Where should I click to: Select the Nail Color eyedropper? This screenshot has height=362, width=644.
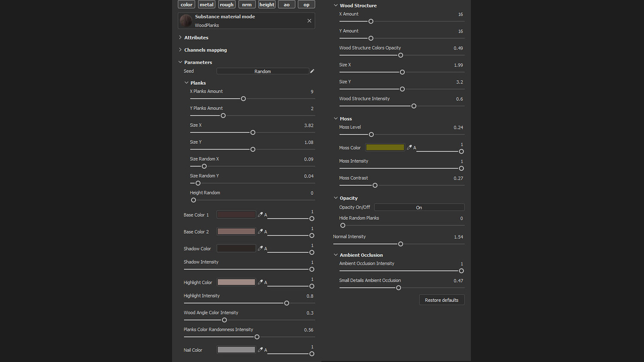point(260,350)
